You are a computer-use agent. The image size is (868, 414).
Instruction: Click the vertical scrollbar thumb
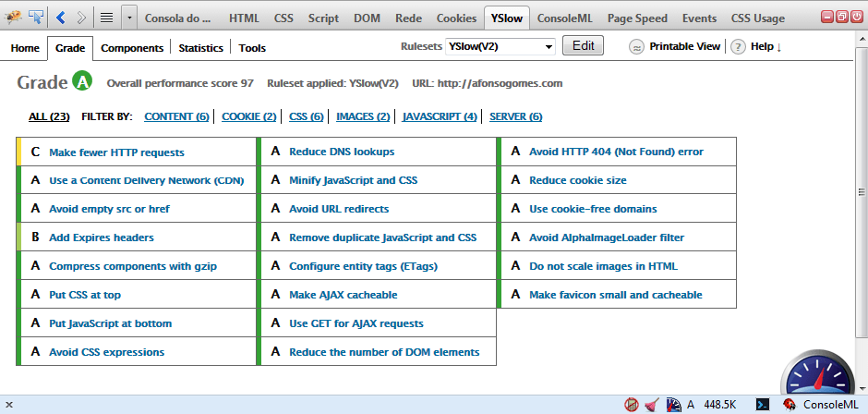(862, 192)
